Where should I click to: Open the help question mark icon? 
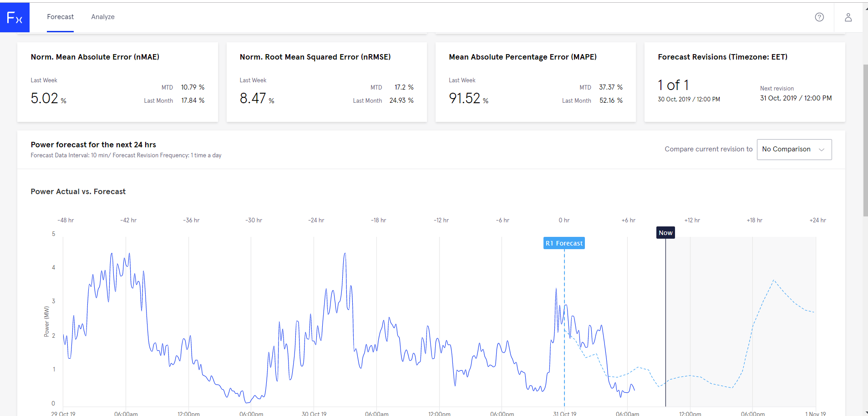tap(819, 17)
